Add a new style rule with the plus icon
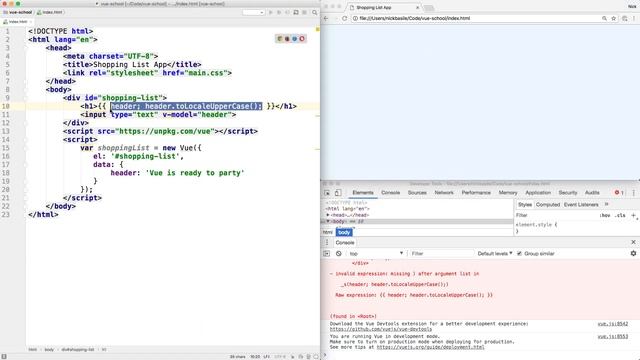 coord(633,215)
